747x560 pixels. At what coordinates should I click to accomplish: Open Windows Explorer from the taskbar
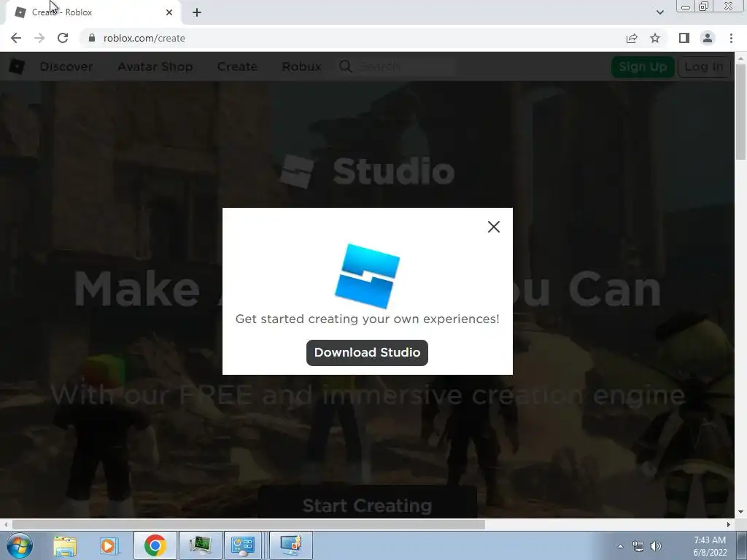tap(65, 545)
